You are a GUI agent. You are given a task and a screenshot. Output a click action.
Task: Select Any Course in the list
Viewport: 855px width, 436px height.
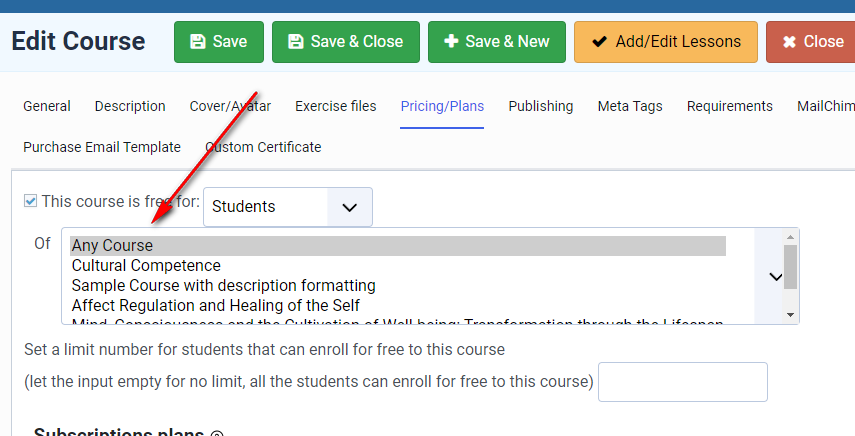click(112, 246)
